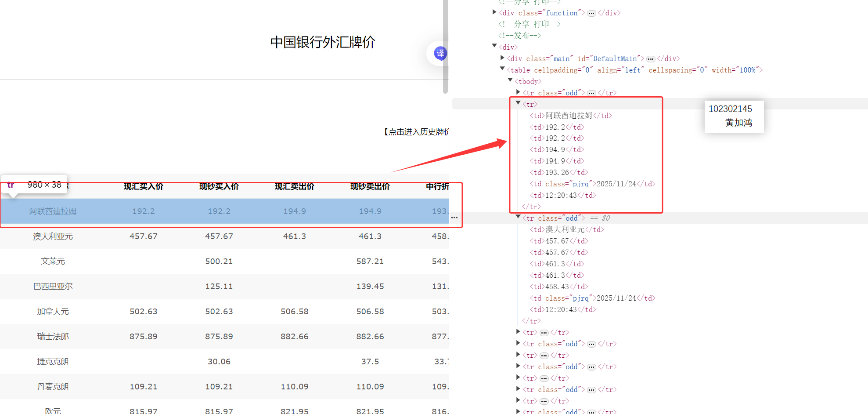Click the "…" next to the first tr class="odd" node
This screenshot has height=414, width=868.
tap(591, 93)
